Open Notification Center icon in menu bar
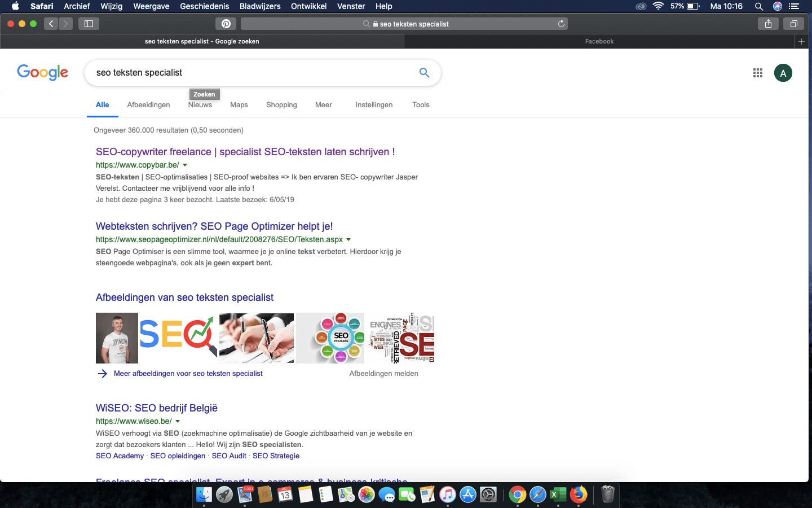 point(794,6)
